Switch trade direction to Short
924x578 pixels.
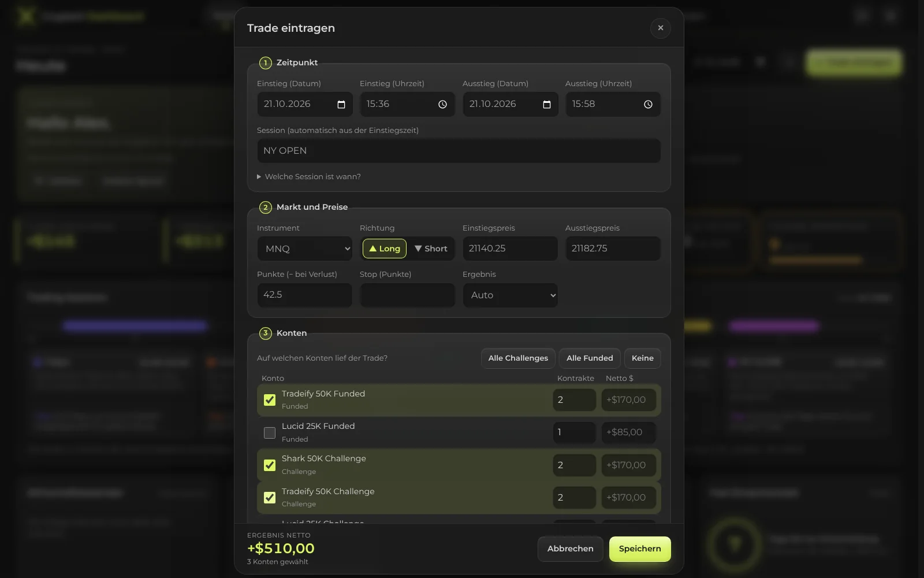(x=431, y=249)
